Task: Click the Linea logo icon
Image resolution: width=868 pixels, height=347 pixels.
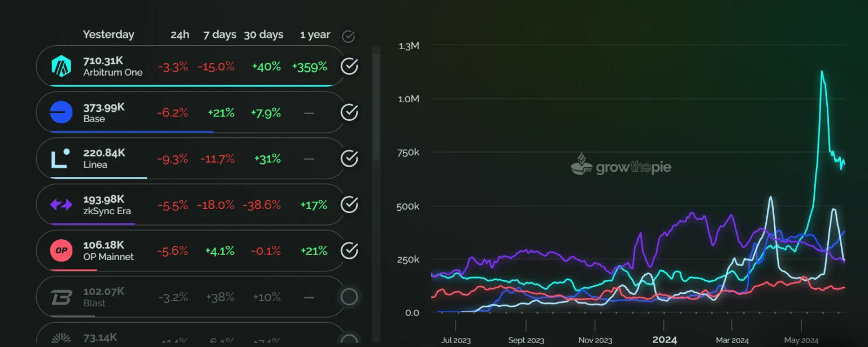Action: [x=61, y=159]
